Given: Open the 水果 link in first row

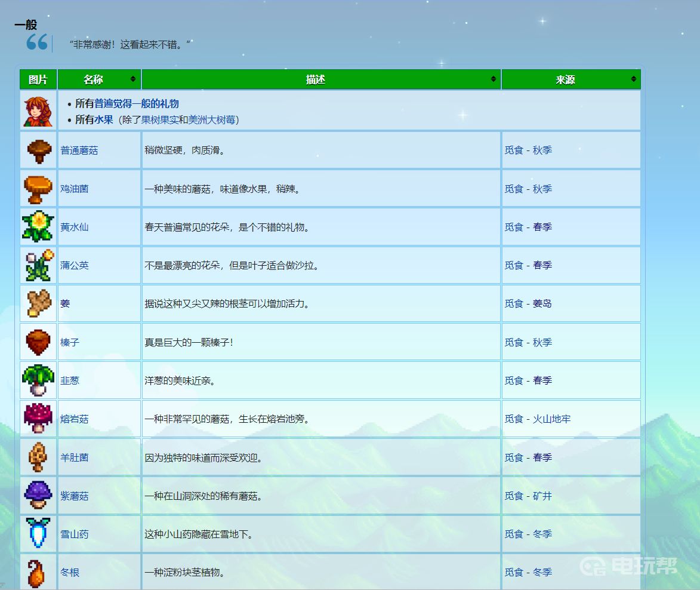Looking at the screenshot, I should point(103,119).
